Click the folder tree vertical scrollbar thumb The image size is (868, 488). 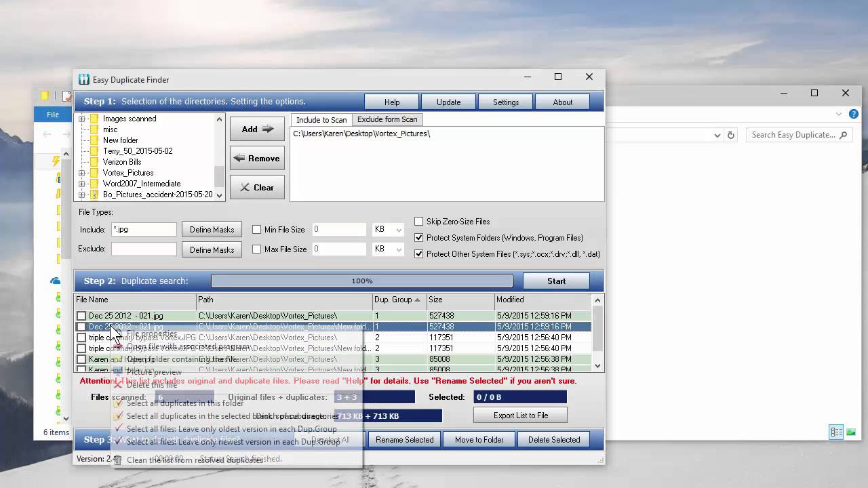pos(219,176)
